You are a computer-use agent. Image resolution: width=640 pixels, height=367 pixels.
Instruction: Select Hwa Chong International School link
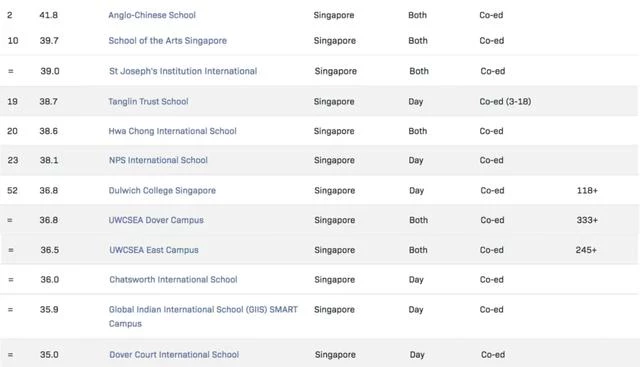tap(172, 131)
